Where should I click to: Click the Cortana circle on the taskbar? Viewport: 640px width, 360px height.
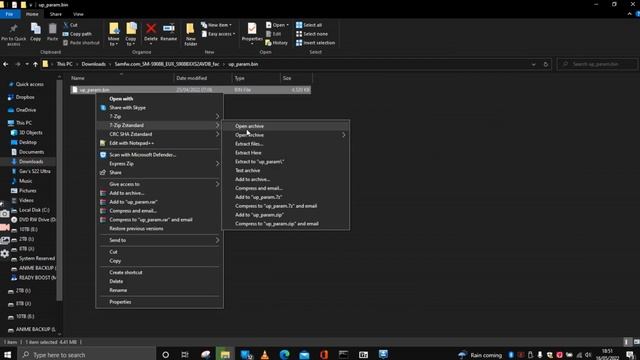point(165,354)
